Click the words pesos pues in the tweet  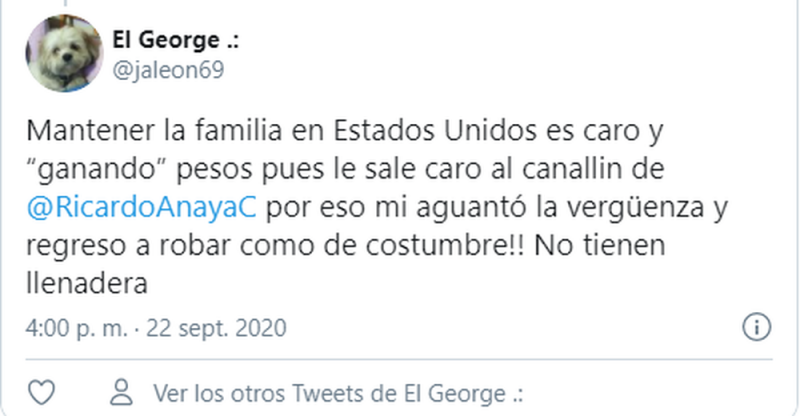(250, 170)
